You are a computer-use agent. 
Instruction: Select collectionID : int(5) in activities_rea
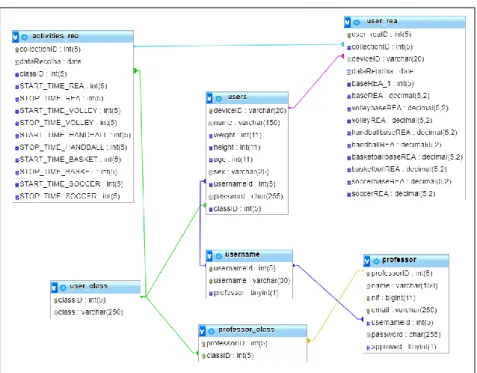point(48,49)
